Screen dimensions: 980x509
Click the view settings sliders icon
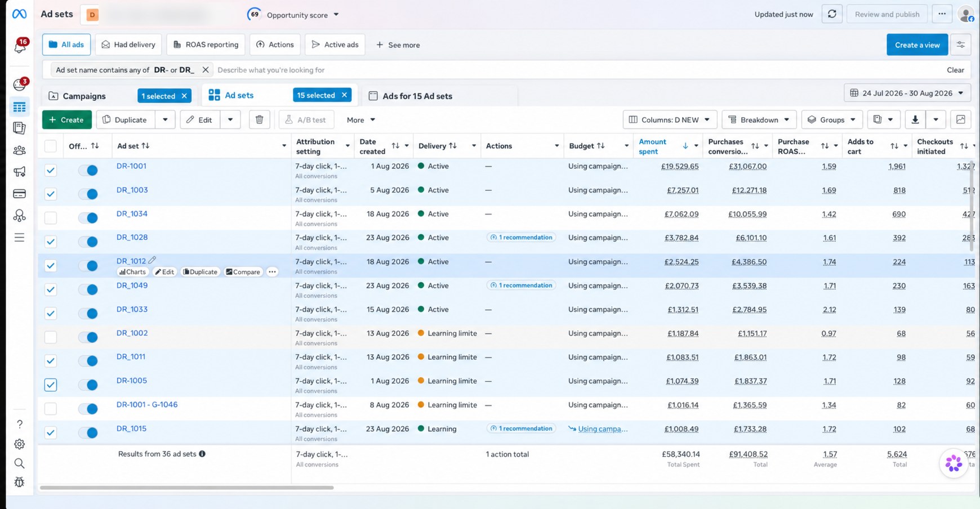click(x=961, y=45)
